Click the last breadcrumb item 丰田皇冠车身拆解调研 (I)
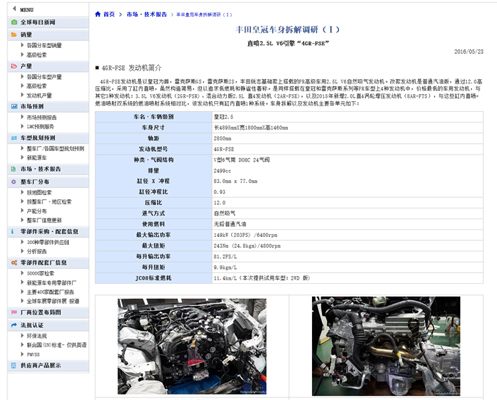Viewport: 497px width, 400px height. pos(204,15)
